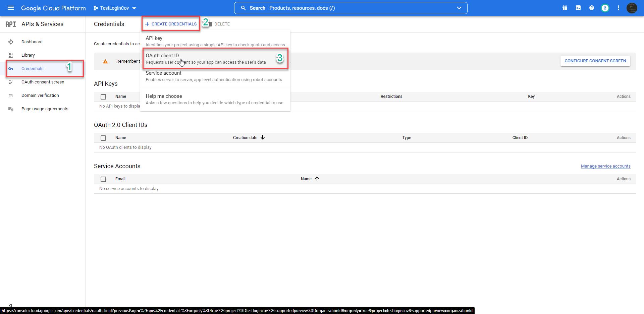This screenshot has height=314, width=644.
Task: Click the Domain verification checkbox icon
Action: click(x=11, y=96)
